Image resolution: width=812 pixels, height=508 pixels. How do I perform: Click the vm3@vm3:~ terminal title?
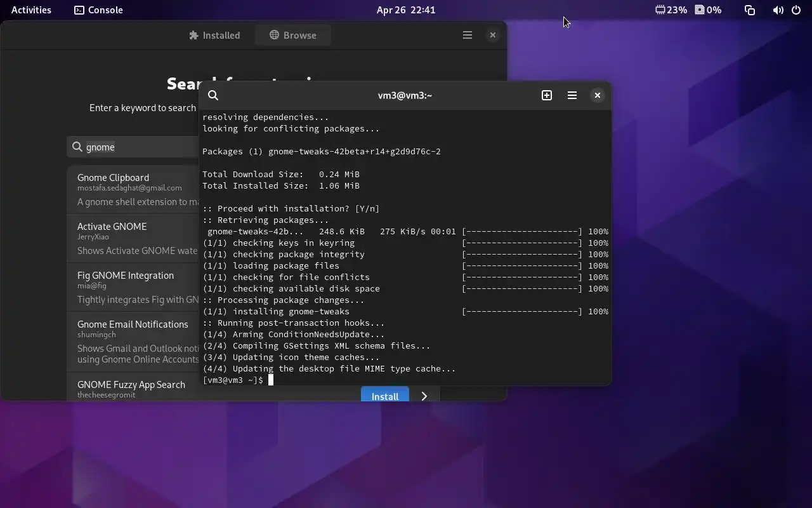tap(405, 95)
